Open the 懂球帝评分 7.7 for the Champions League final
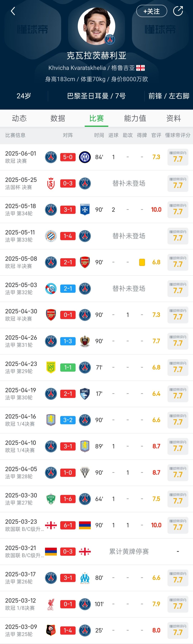Screen dimensions: 193x644 point(178,157)
